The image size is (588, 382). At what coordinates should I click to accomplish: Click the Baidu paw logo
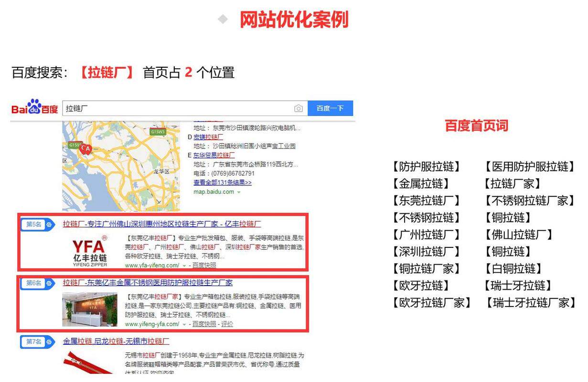click(x=35, y=107)
